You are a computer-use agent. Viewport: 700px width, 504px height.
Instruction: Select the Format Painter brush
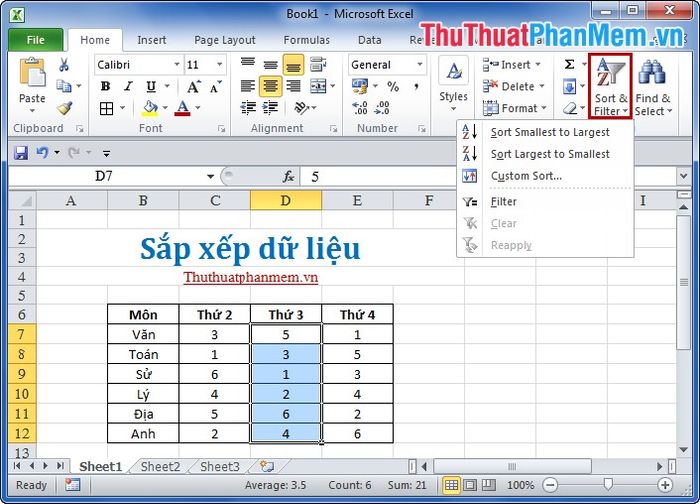[65, 108]
